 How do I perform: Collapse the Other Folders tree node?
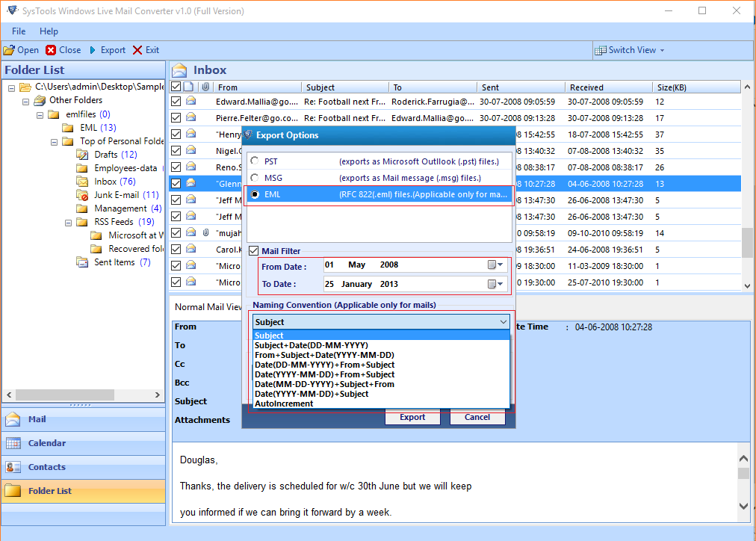click(25, 102)
